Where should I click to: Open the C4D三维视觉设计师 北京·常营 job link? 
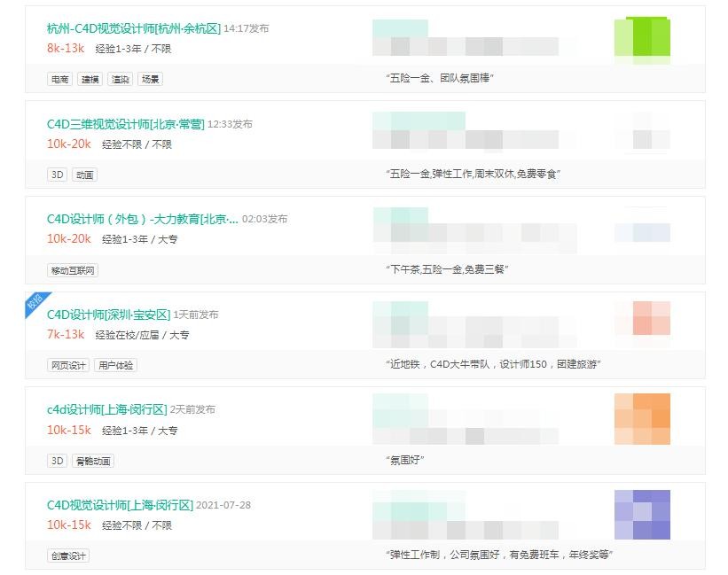[125, 124]
